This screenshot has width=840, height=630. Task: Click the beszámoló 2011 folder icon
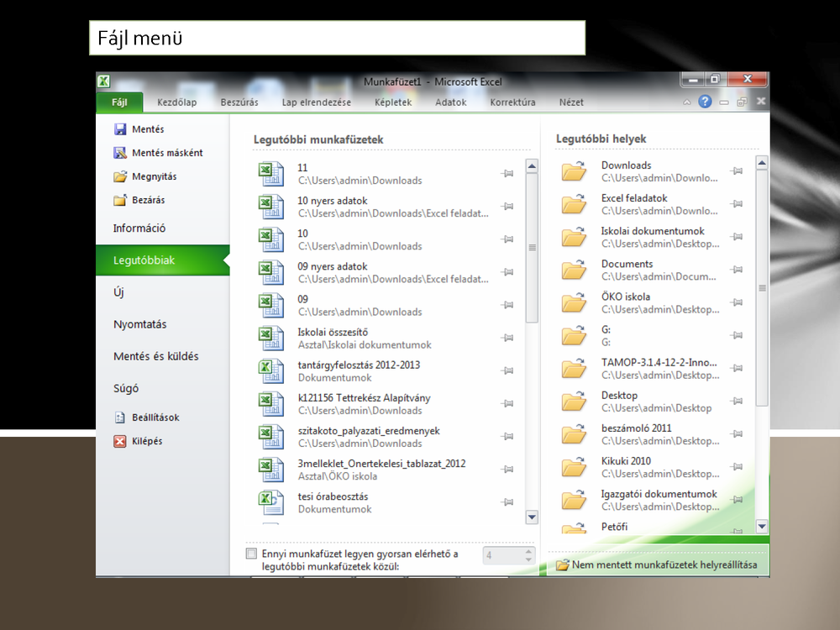574,434
